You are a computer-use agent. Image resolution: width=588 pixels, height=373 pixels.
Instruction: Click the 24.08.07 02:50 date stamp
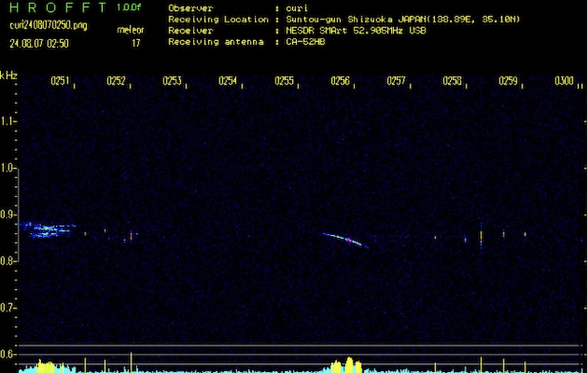39,43
